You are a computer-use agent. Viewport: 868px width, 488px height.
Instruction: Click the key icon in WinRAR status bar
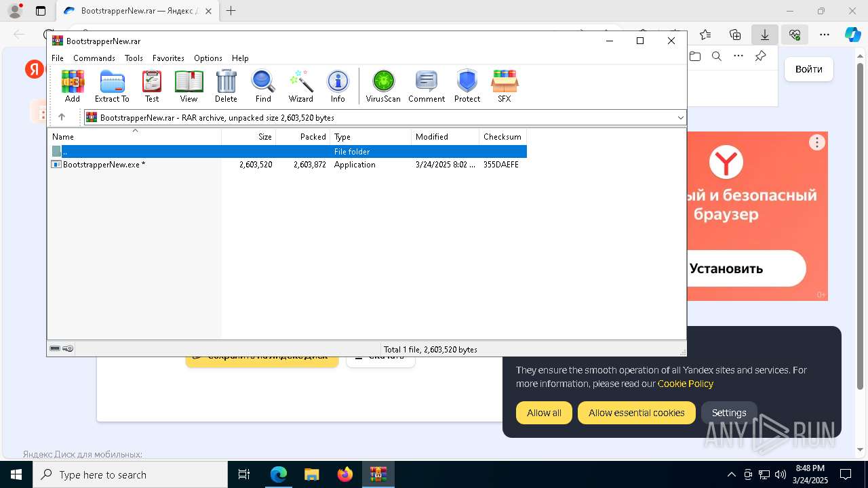(68, 348)
